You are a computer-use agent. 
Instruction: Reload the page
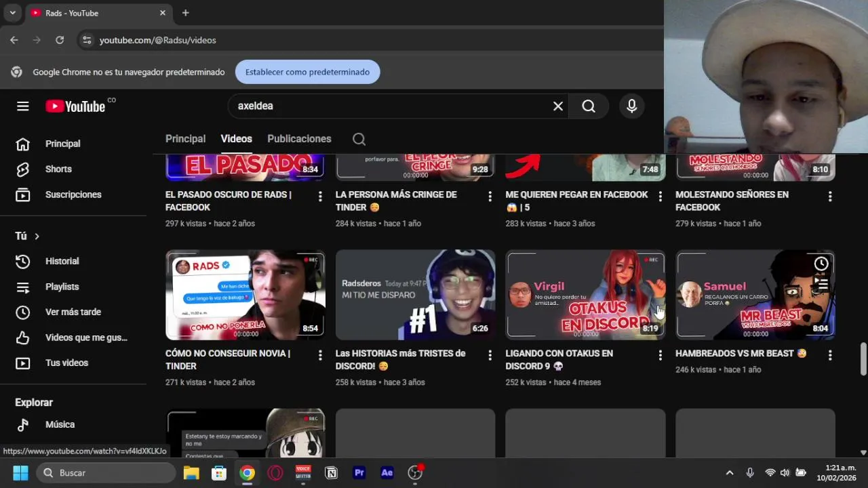coord(60,40)
